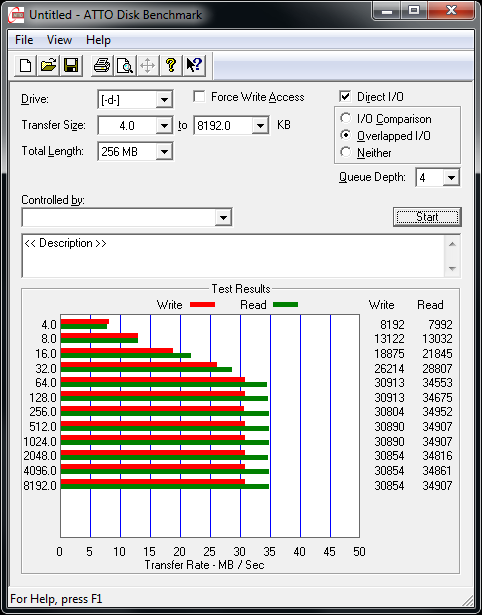Open a benchmark file via folder icon
The image size is (482, 615).
click(48, 65)
